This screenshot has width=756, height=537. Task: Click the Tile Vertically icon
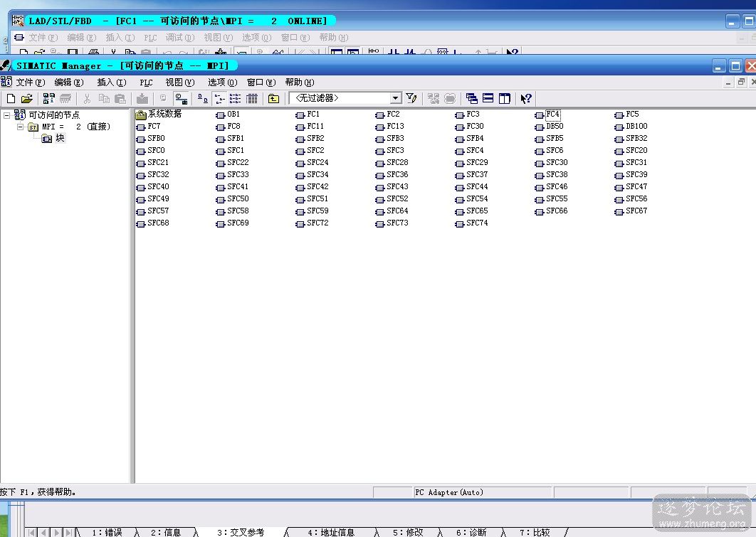click(504, 99)
